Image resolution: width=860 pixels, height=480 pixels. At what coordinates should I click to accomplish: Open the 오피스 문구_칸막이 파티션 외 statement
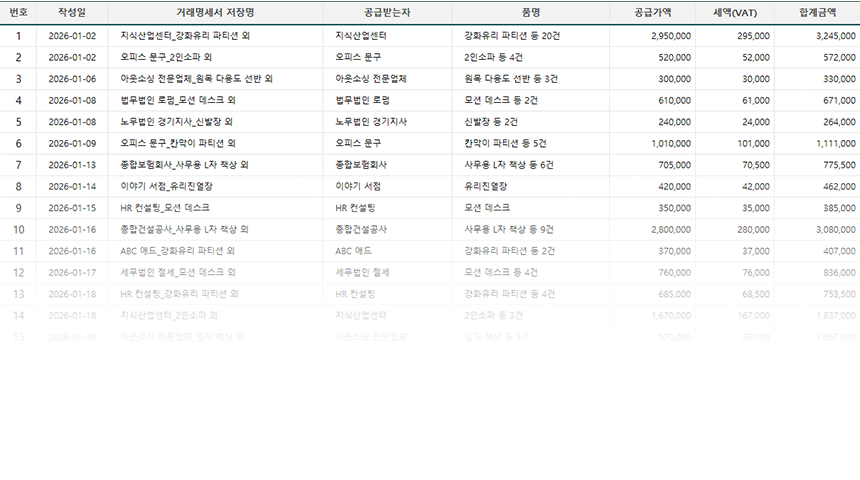tap(177, 143)
